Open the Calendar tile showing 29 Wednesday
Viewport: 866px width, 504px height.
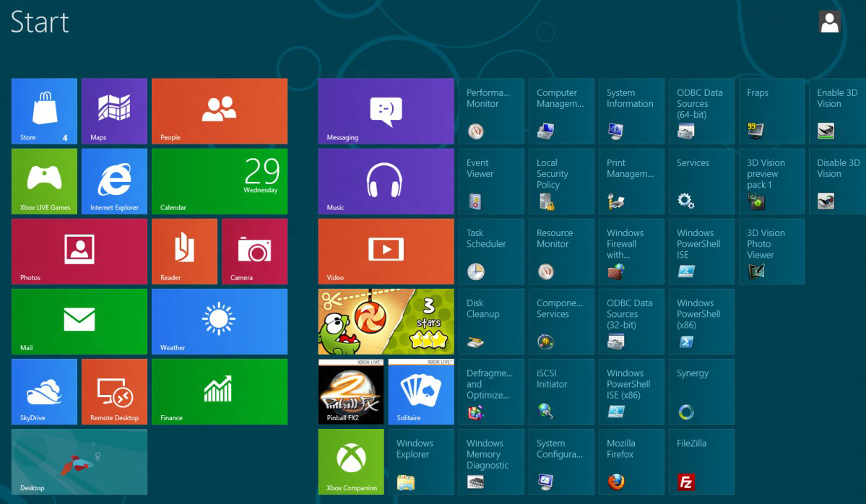[x=220, y=181]
